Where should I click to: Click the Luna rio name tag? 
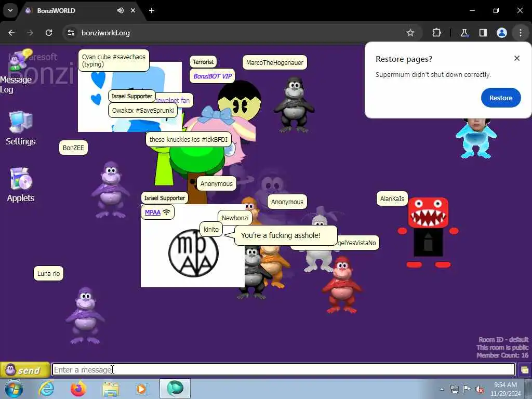coord(48,273)
